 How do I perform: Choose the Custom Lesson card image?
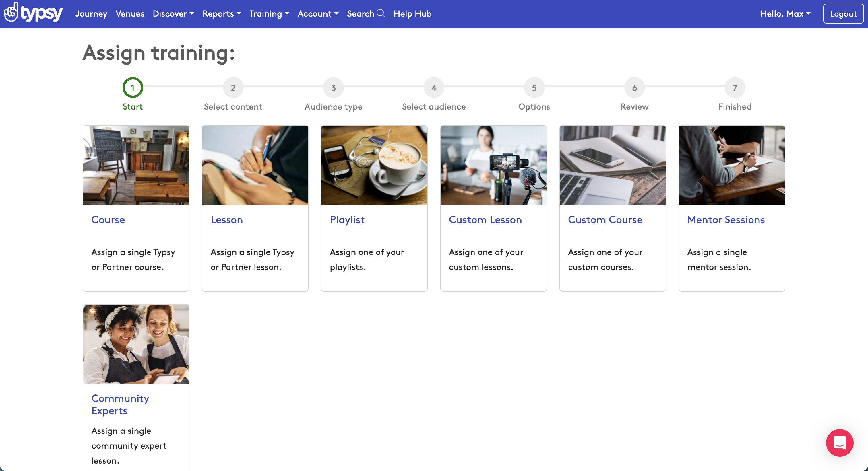[493, 165]
